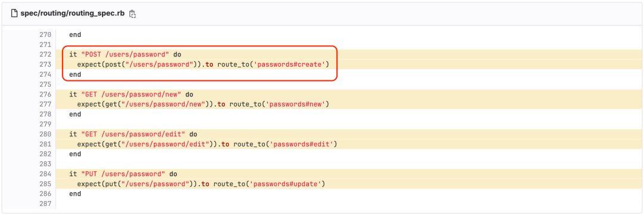The width and height of the screenshot is (644, 216).
Task: Click line number 287 at bottom
Action: (45, 204)
